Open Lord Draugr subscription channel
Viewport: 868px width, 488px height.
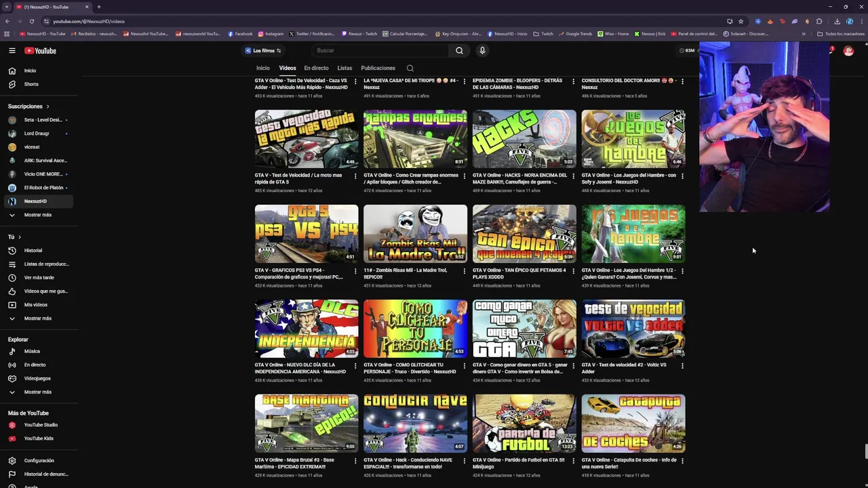[x=39, y=134]
